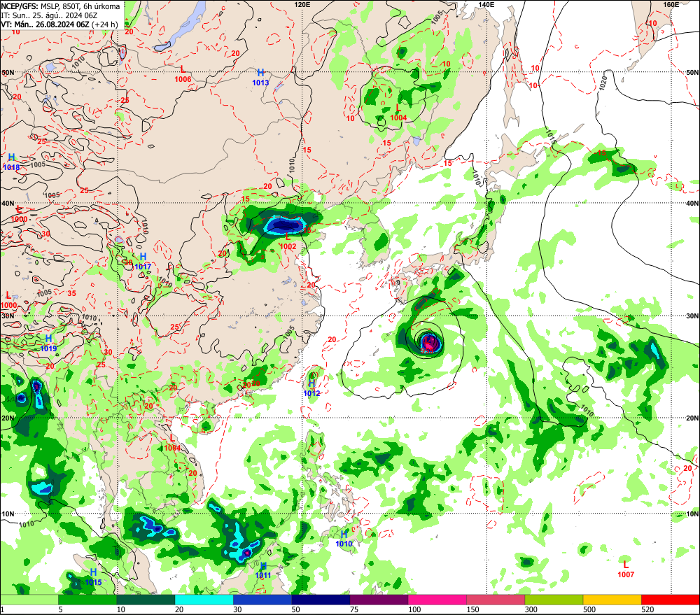
Task: Click the '(+24 h)' forecast offset label
Action: (105, 24)
